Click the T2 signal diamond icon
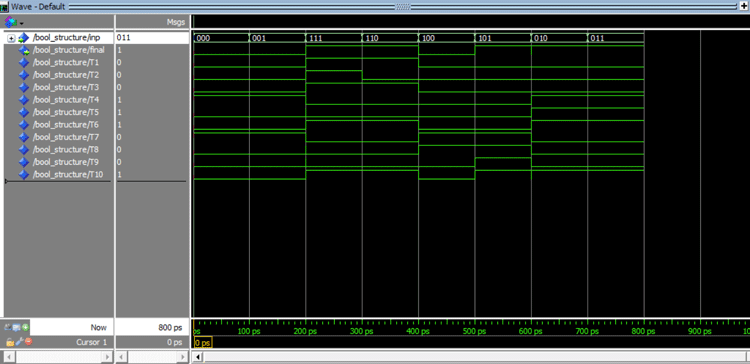This screenshot has width=750, height=364. (x=23, y=75)
